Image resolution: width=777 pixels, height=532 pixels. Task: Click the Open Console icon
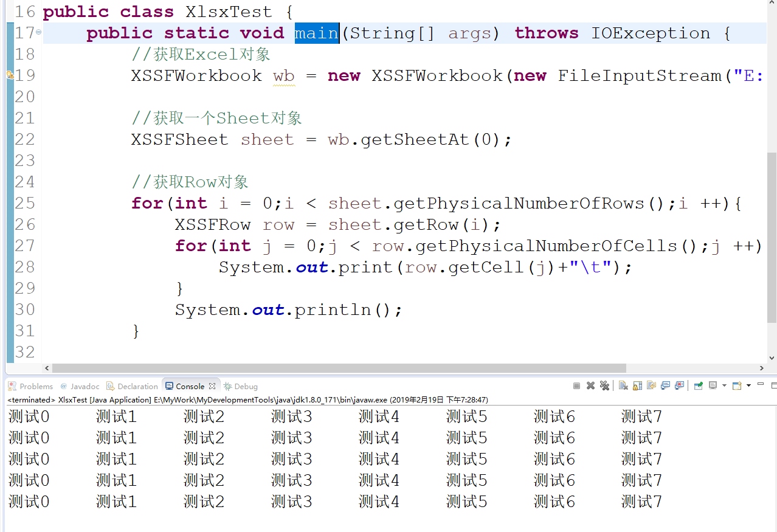tap(737, 385)
